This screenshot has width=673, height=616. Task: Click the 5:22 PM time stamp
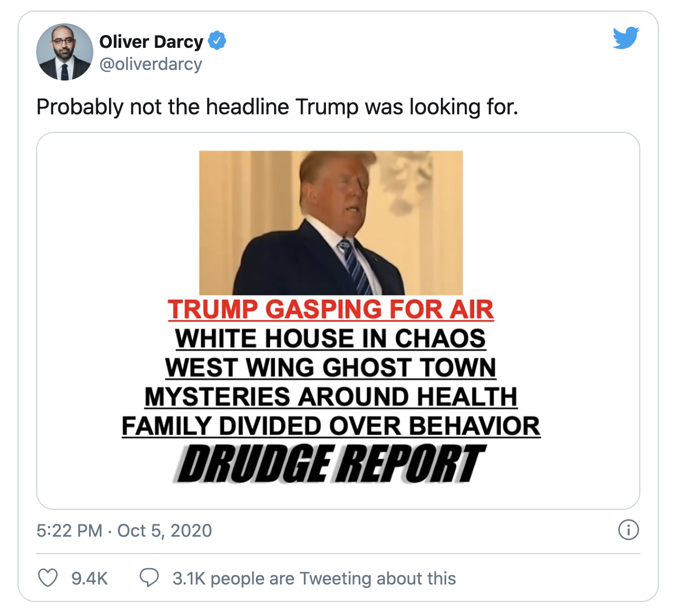pyautogui.click(x=69, y=531)
